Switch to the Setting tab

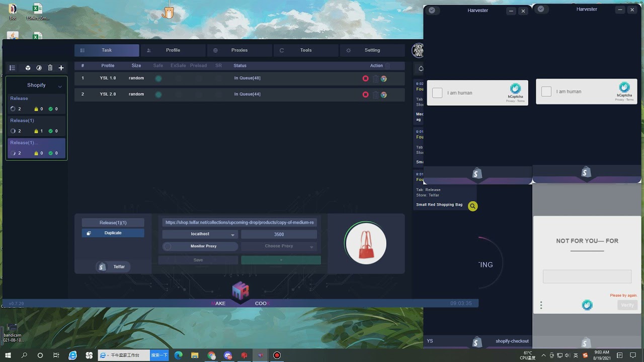point(372,50)
